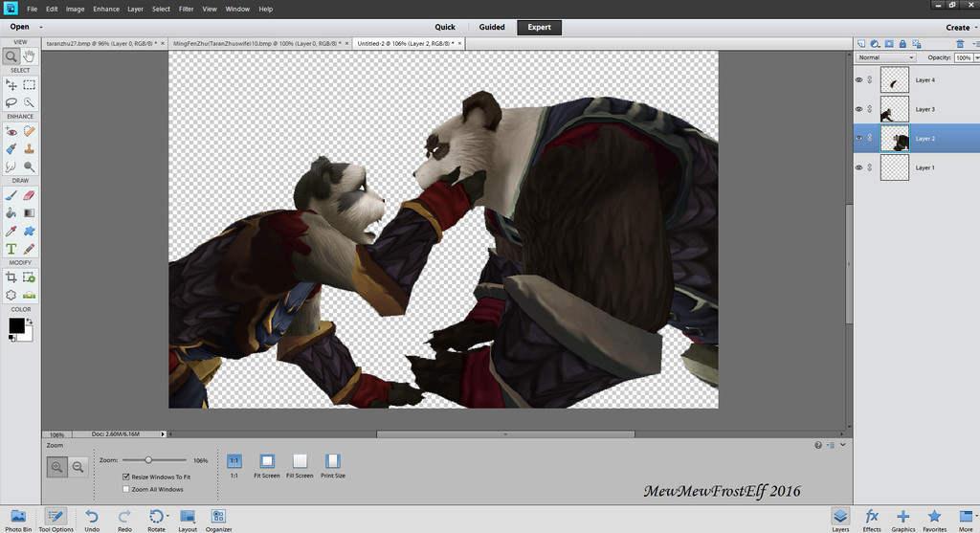Hide Layer 1 with its eye icon
The width and height of the screenshot is (980, 533).
click(859, 167)
